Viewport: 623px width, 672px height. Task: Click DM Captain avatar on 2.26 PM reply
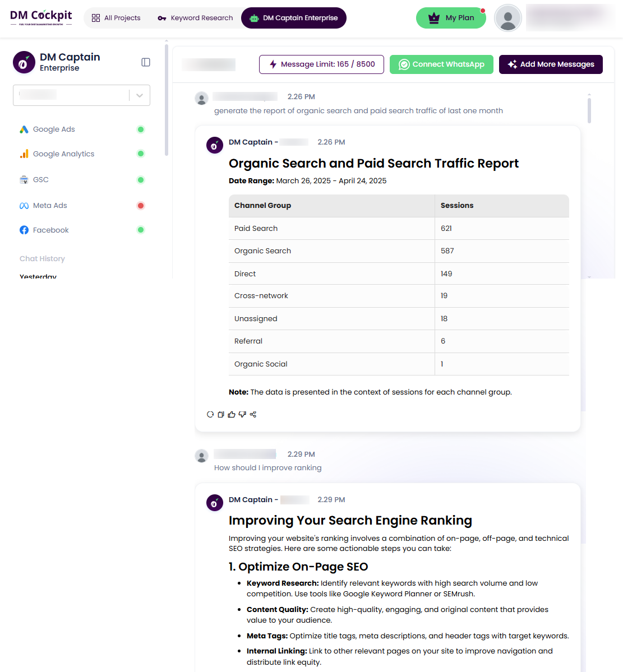[x=215, y=145]
